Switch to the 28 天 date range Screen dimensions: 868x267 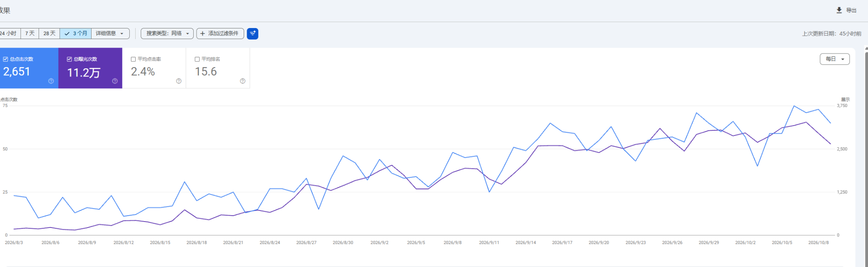(49, 34)
